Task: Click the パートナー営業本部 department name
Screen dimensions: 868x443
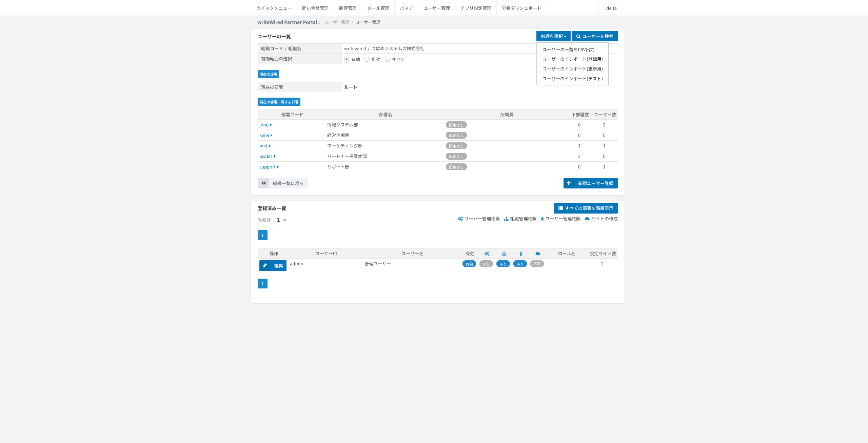Action: point(347,157)
